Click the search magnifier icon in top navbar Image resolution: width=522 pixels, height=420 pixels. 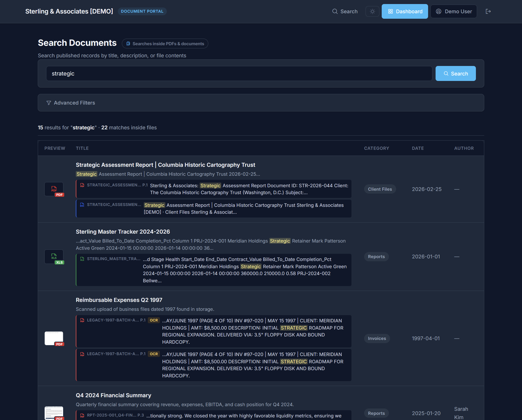335,11
